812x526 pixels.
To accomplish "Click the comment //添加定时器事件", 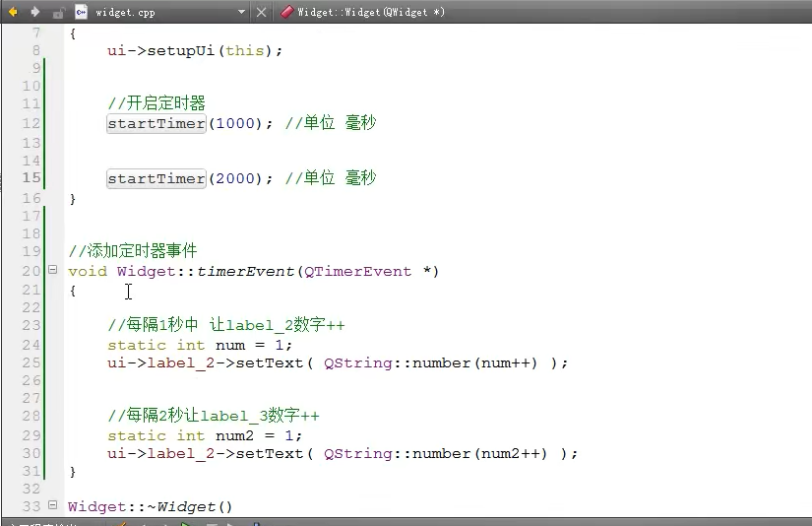I will click(x=133, y=251).
